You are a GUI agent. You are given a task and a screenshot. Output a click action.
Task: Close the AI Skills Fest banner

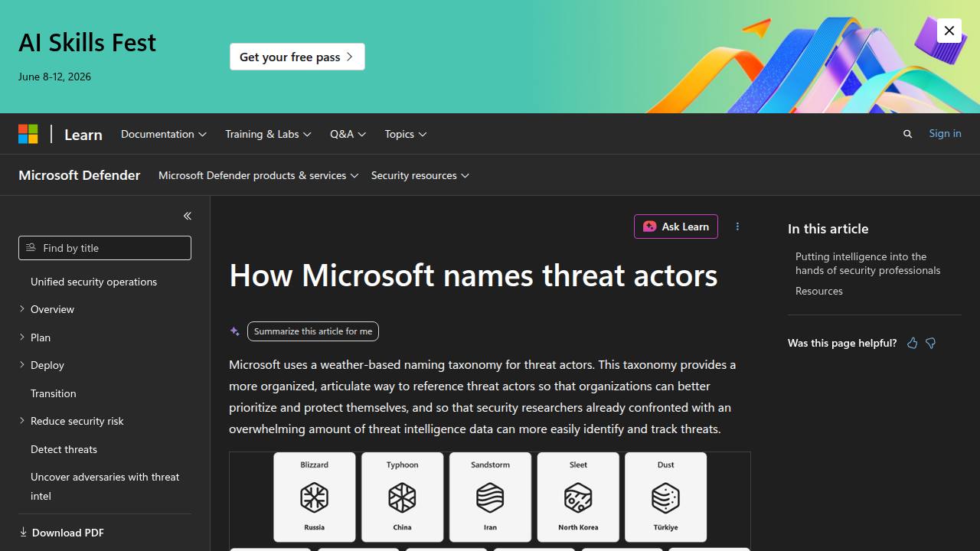coord(949,31)
